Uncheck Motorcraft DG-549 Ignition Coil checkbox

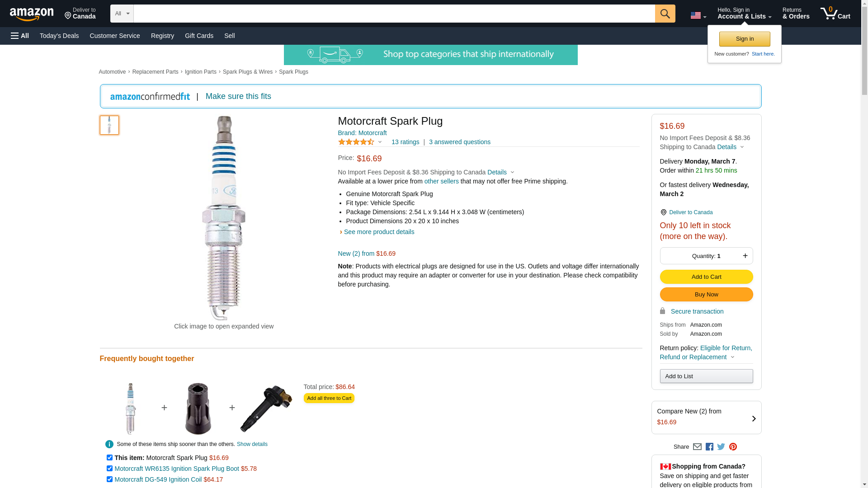109,479
